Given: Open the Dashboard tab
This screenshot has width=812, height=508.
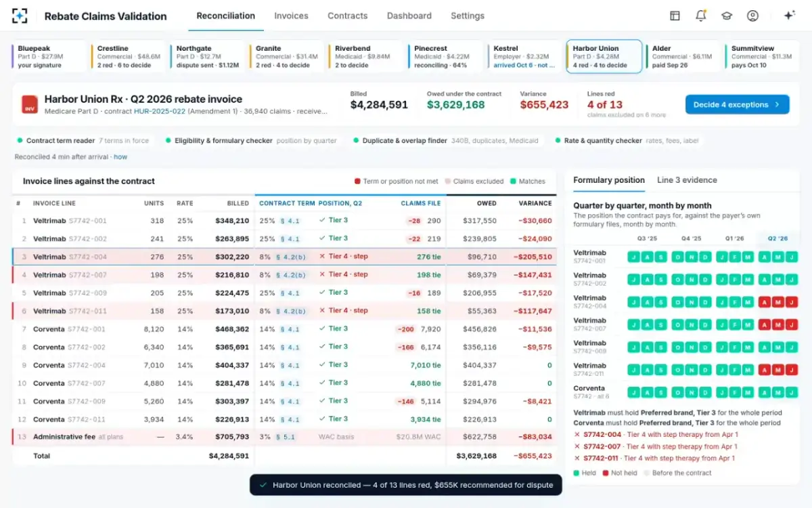Looking at the screenshot, I should 409,16.
